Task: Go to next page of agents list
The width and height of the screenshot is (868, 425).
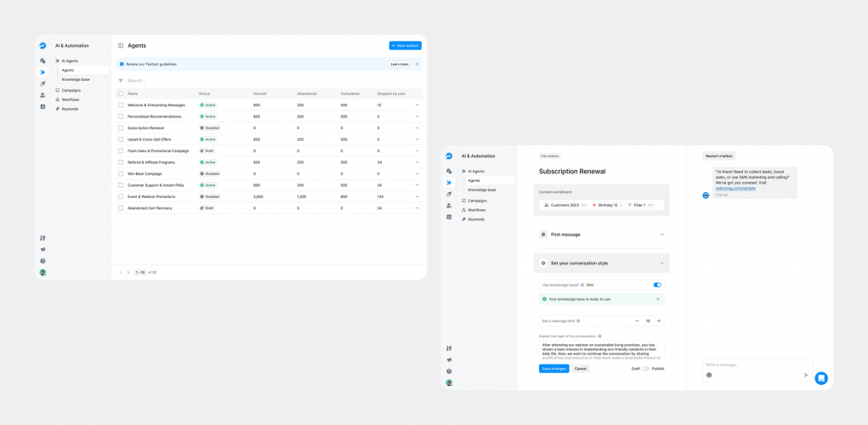Action: coord(128,272)
